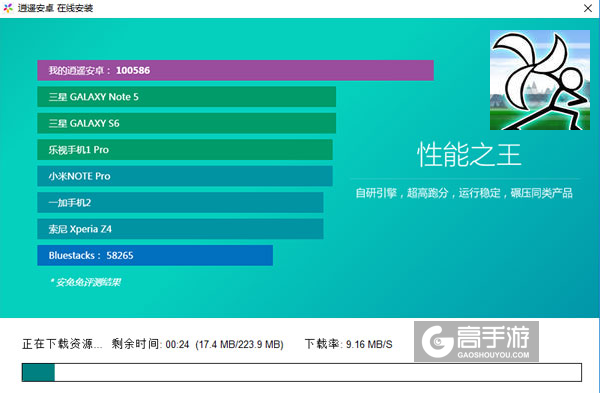Click the 正在下载资源 status text
Screen dimensions: 600x393
[62, 344]
